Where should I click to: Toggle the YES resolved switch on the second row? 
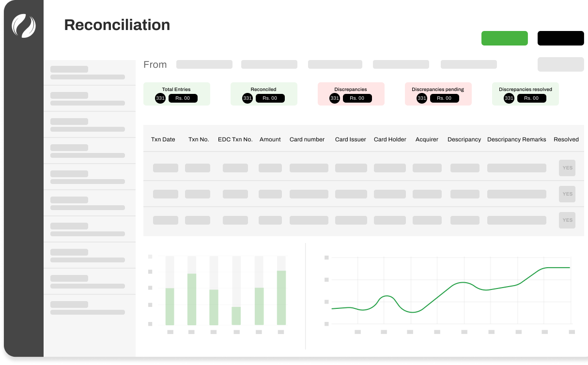pos(567,194)
